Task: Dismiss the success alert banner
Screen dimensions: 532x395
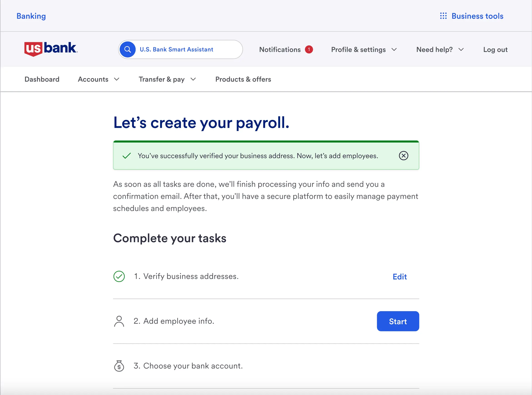Action: [x=403, y=156]
